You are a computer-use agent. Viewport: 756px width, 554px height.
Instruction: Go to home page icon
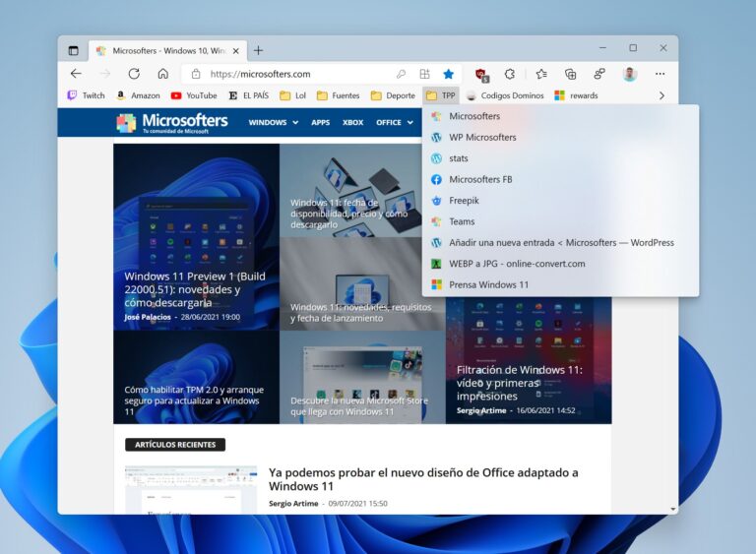click(x=163, y=74)
